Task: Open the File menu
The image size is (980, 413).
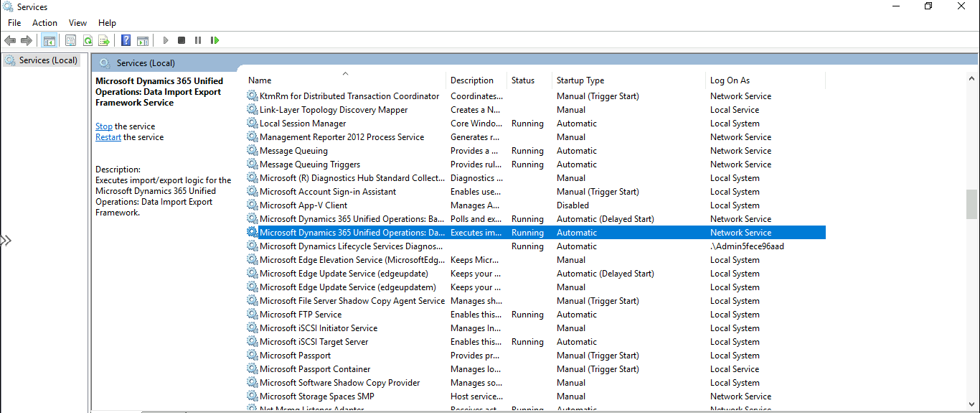Action: coord(14,23)
